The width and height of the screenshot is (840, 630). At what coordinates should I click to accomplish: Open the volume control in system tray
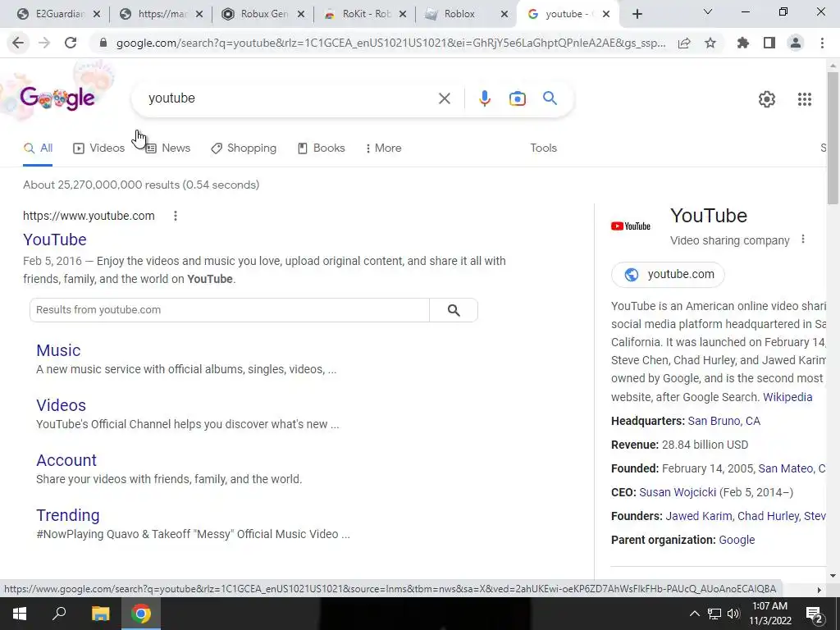733,614
